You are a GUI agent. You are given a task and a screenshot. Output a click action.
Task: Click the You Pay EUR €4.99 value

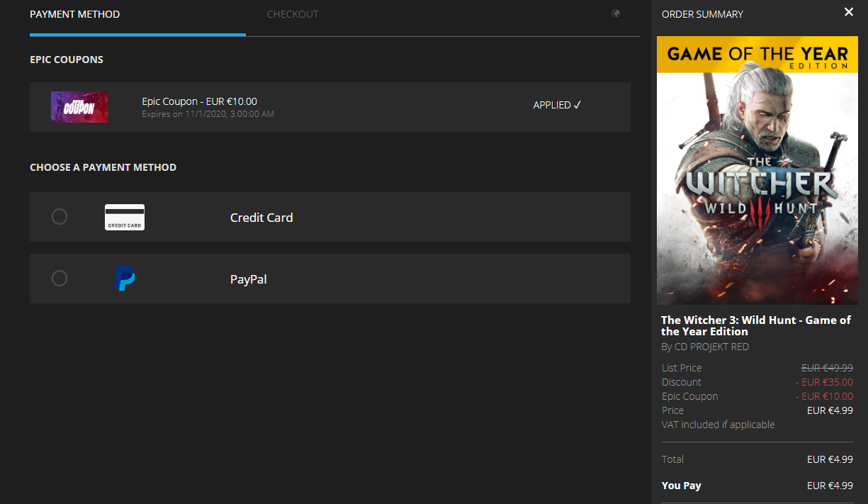point(830,486)
